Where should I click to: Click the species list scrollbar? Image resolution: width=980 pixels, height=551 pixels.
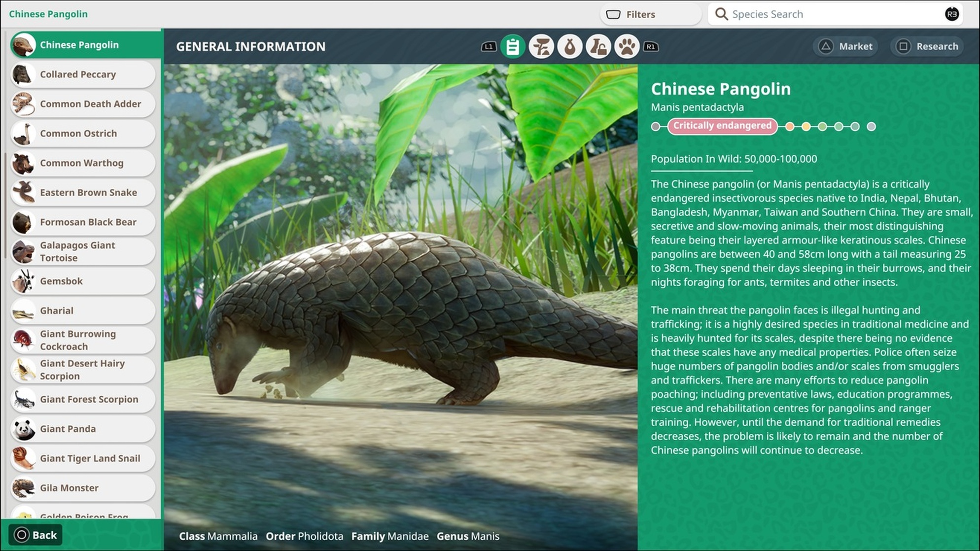point(5,205)
